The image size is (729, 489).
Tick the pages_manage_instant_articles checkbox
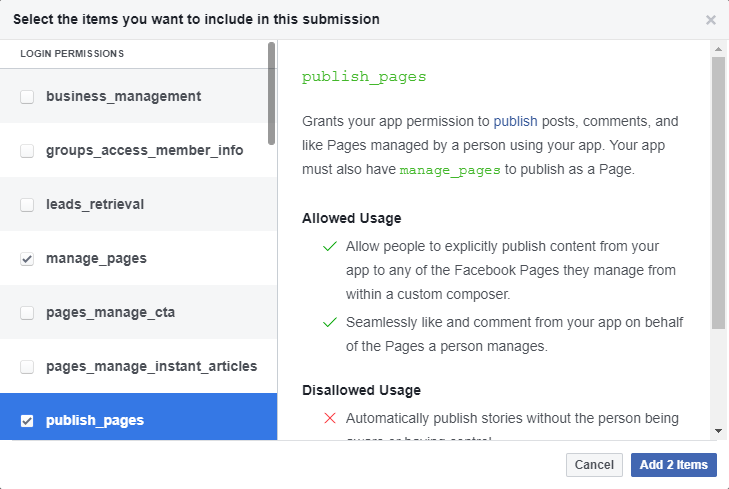(27, 366)
